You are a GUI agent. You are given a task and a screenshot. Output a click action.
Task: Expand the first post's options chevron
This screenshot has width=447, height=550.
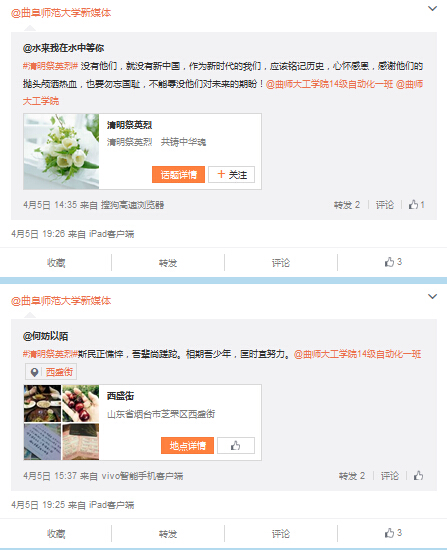pos(433,8)
